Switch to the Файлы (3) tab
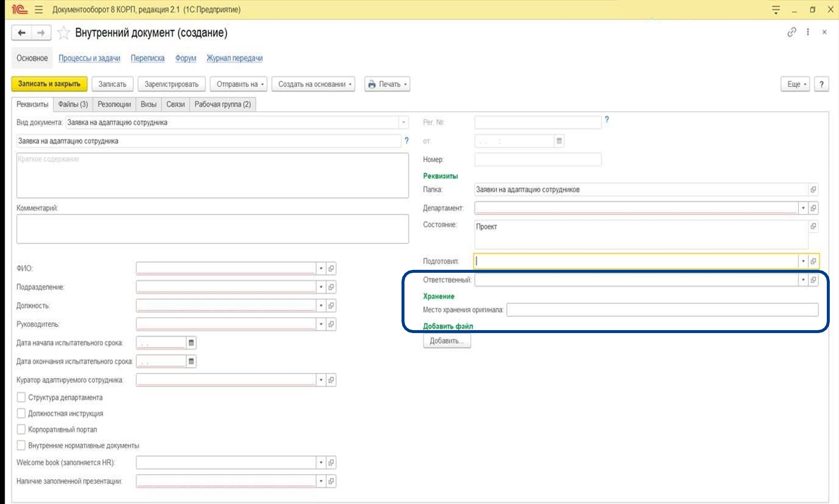This screenshot has height=504, width=839. pyautogui.click(x=73, y=104)
